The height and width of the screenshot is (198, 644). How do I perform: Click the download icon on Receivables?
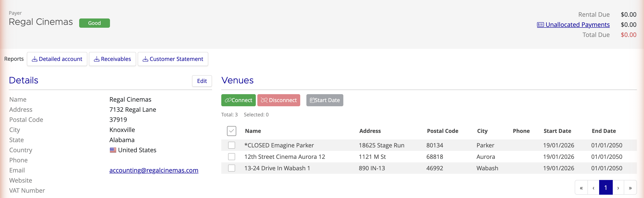point(97,59)
